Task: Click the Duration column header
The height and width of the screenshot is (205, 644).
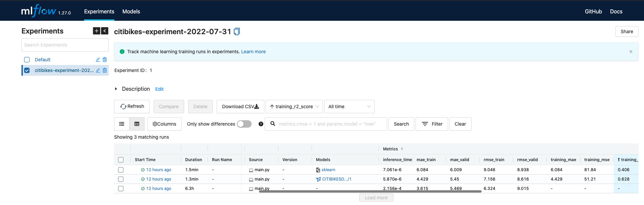Action: 194,160
